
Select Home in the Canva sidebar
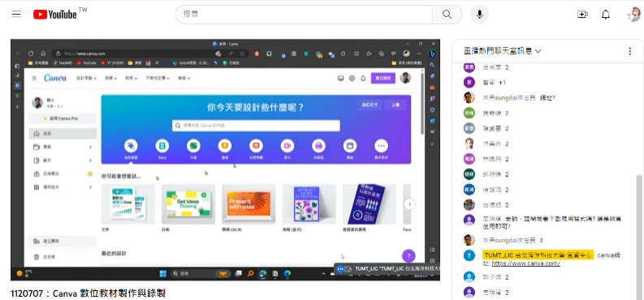tap(63, 133)
